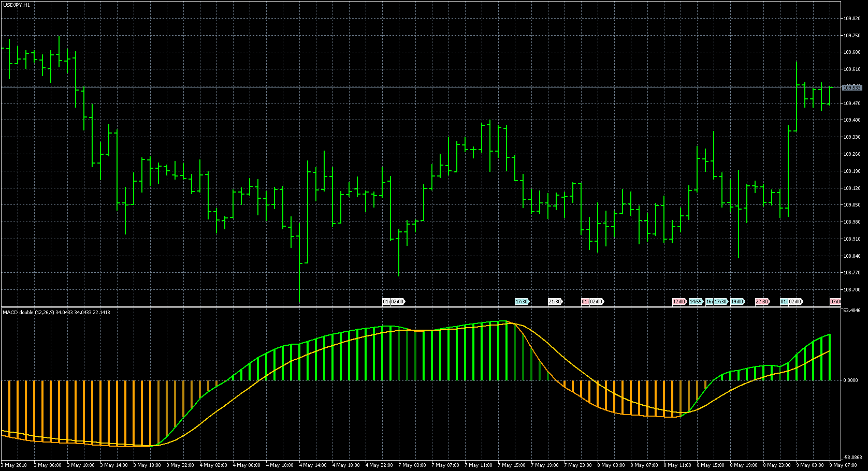The height and width of the screenshot is (471, 868).
Task: Click the 8 May 23:00 time axis label
Action: tap(776, 465)
